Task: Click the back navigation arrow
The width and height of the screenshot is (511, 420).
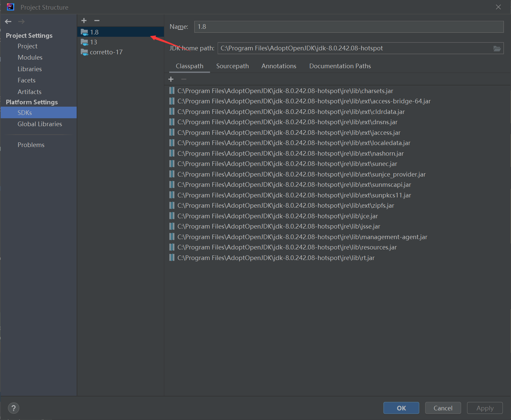Action: click(8, 21)
